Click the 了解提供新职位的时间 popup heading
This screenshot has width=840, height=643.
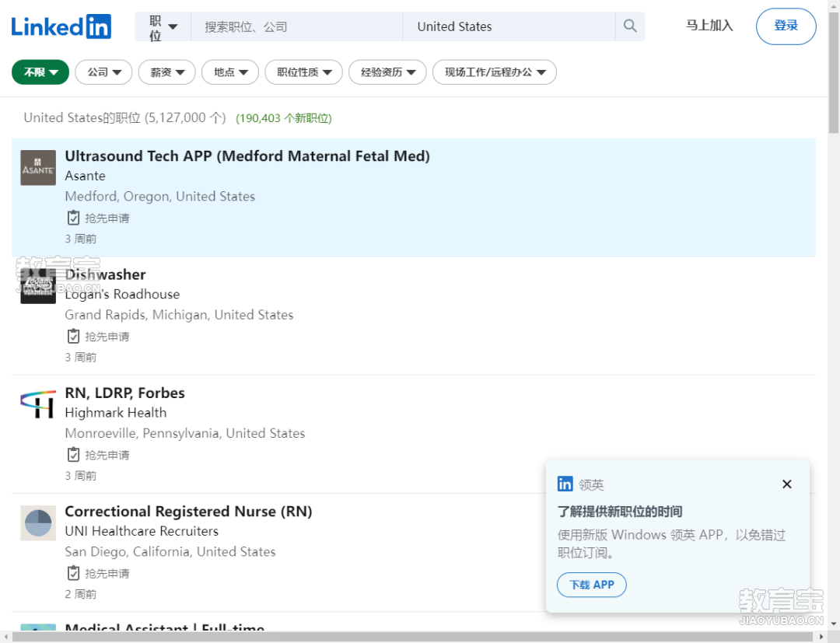pos(620,512)
